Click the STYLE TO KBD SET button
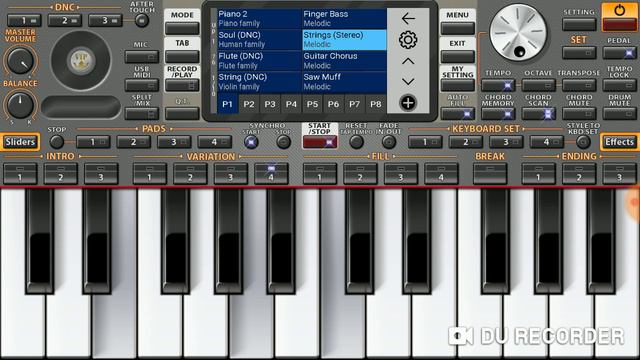640x360 pixels. [x=583, y=142]
